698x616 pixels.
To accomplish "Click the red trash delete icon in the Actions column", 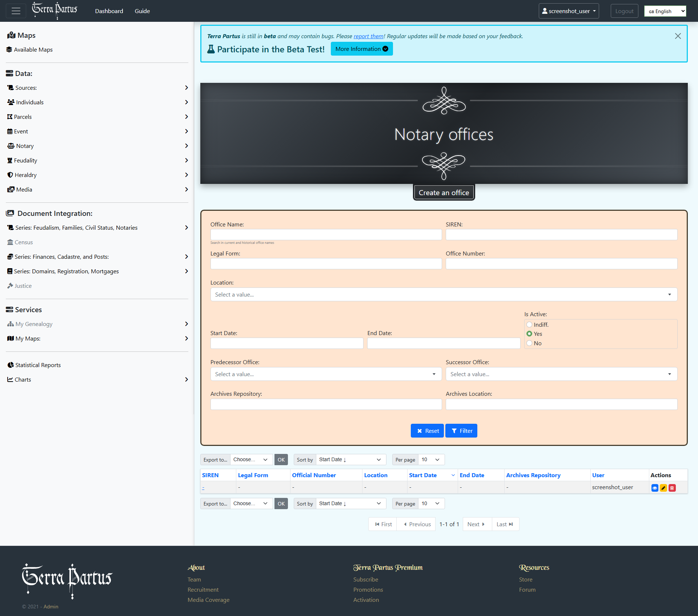I will [x=672, y=488].
